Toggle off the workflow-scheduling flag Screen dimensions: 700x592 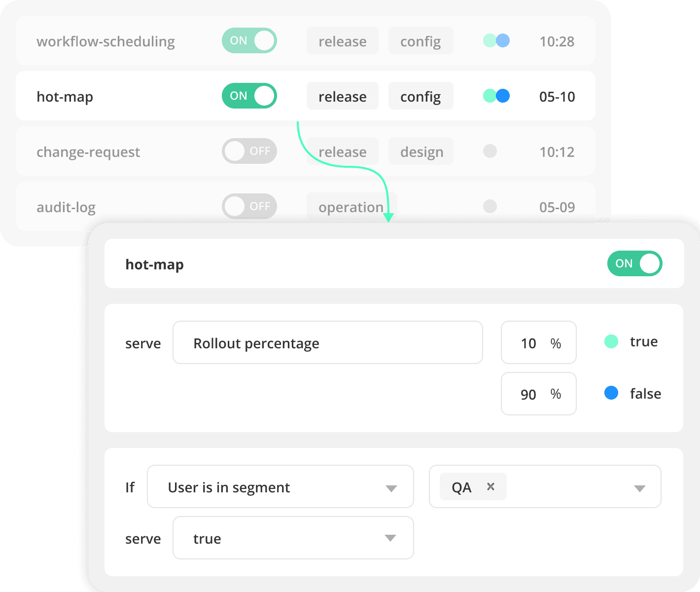249,40
